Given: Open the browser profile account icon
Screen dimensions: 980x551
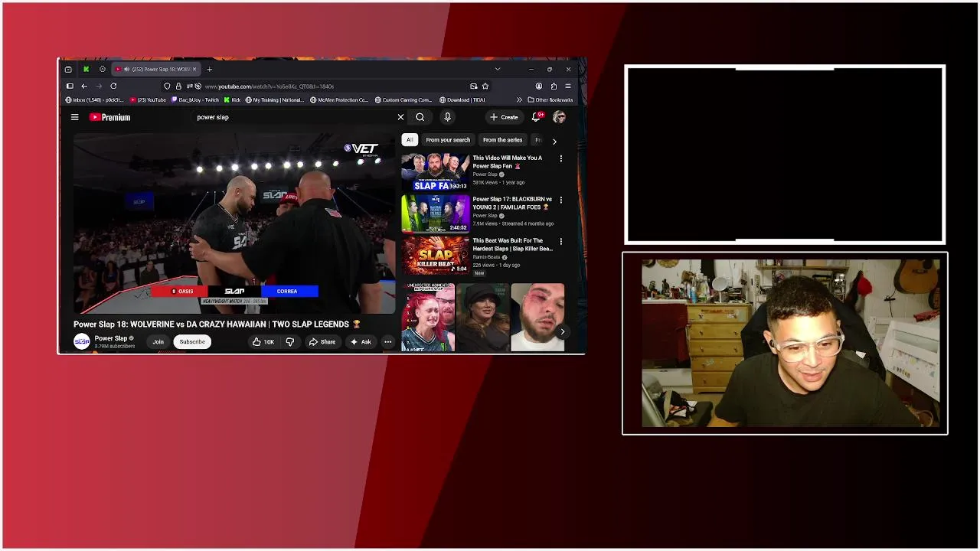Looking at the screenshot, I should point(539,86).
